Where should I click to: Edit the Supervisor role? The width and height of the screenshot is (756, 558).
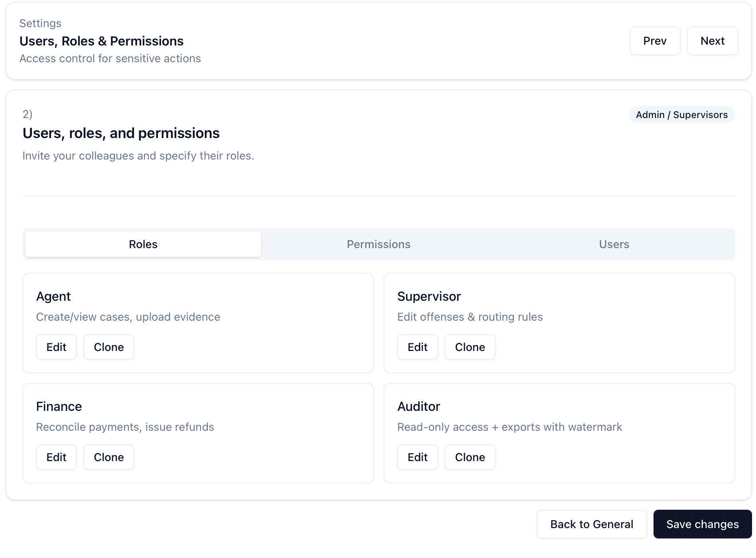point(417,347)
